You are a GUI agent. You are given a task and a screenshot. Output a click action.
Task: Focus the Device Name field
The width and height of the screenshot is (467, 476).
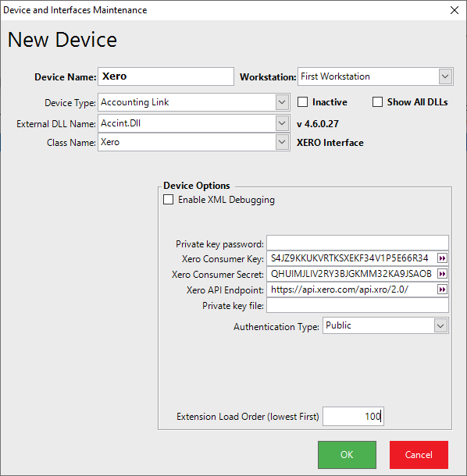166,76
